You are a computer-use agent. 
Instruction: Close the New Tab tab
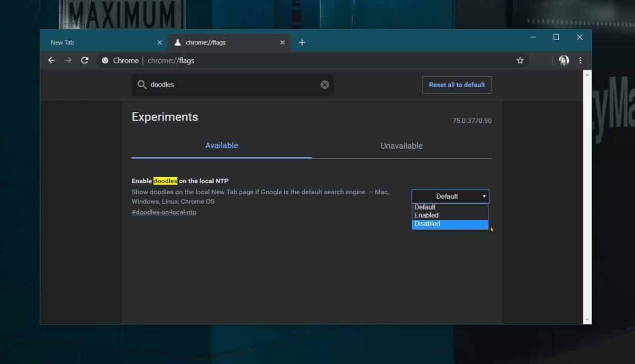point(159,42)
